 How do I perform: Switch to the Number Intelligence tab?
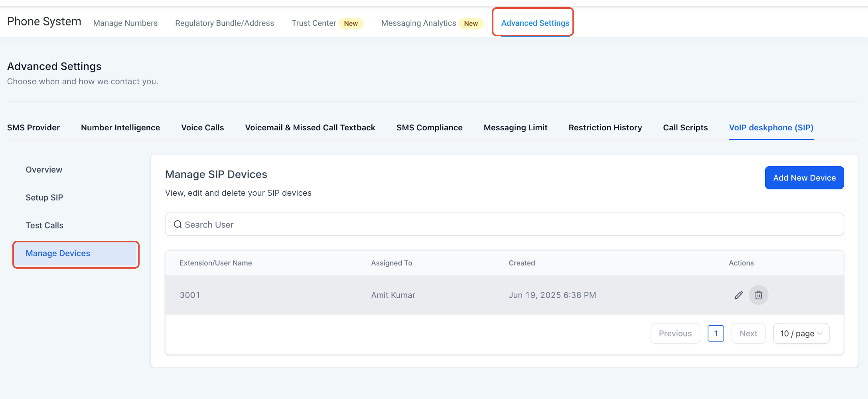tap(120, 128)
